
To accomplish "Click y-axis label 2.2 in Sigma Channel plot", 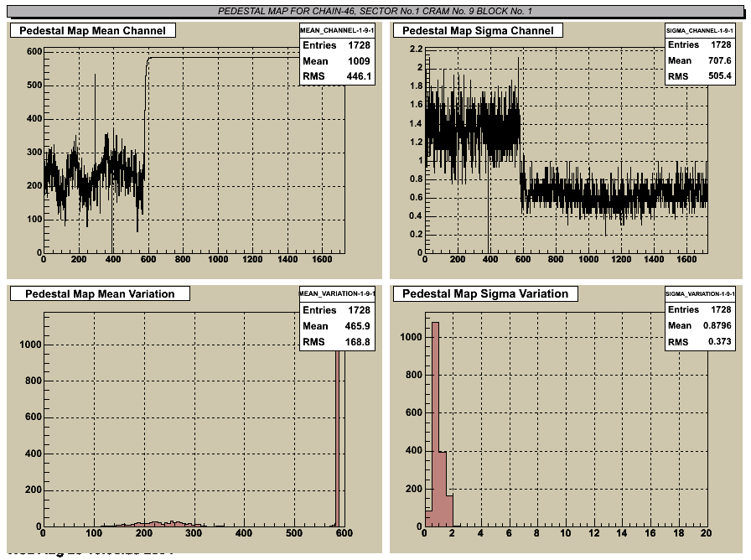I will 417,49.
